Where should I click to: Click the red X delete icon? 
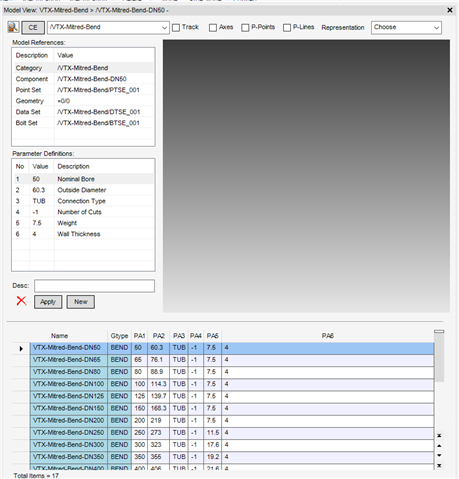coord(21,301)
